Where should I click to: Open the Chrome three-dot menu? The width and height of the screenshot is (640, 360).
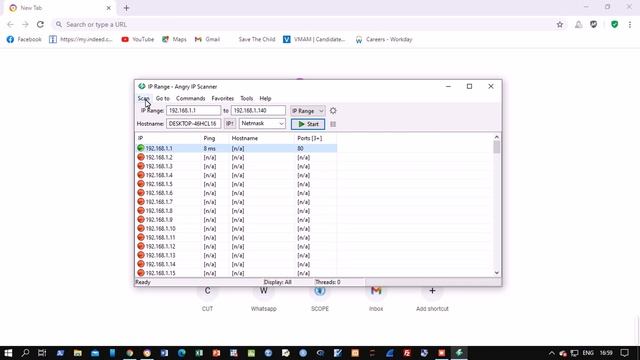(630, 24)
